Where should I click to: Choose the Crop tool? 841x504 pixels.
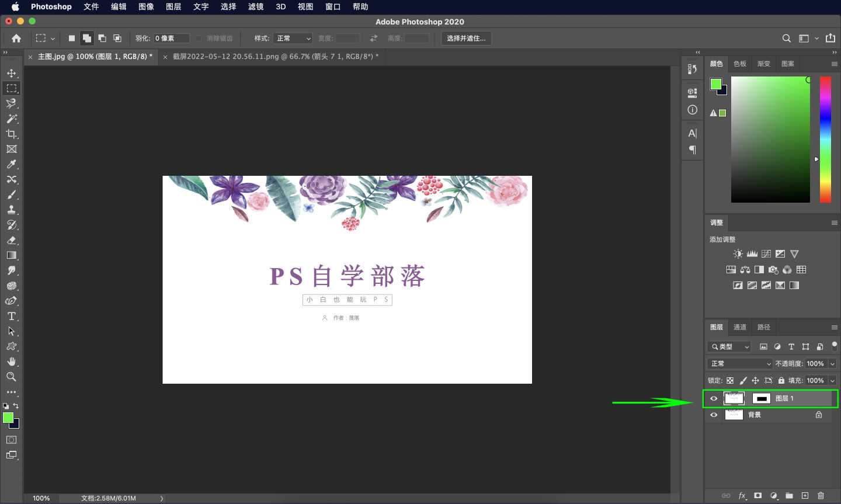pyautogui.click(x=12, y=134)
